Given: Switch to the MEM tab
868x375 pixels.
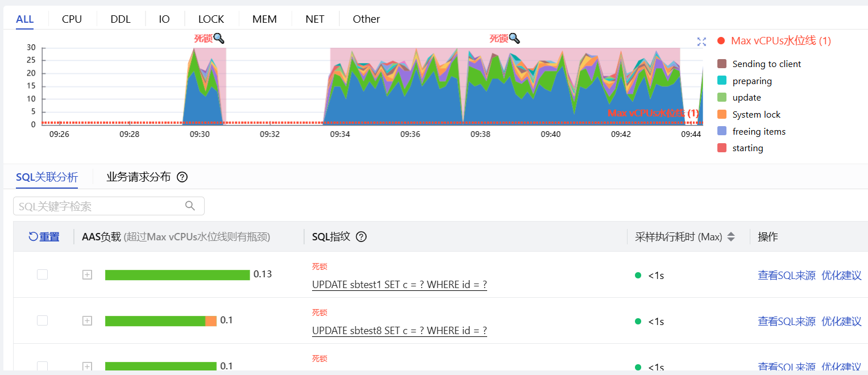Looking at the screenshot, I should [x=265, y=19].
